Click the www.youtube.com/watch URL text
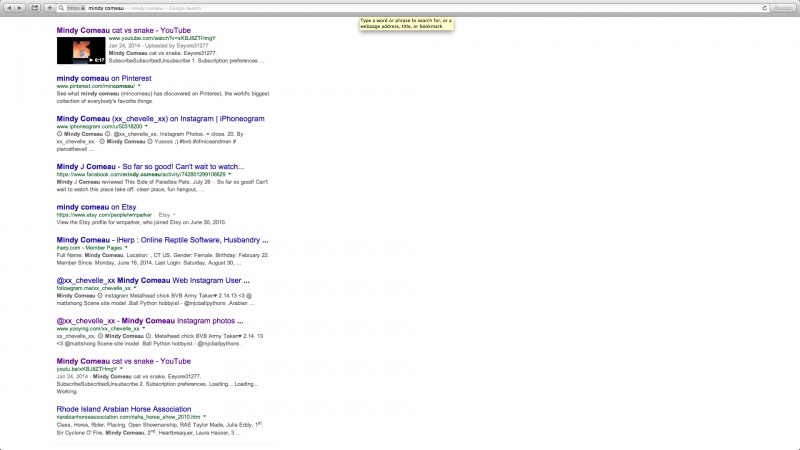 click(162, 38)
